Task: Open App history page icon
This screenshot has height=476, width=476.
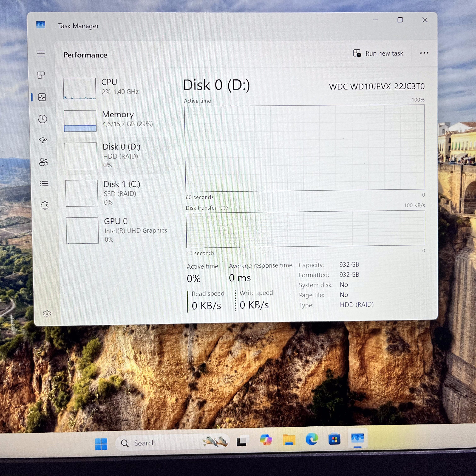Action: [43, 119]
